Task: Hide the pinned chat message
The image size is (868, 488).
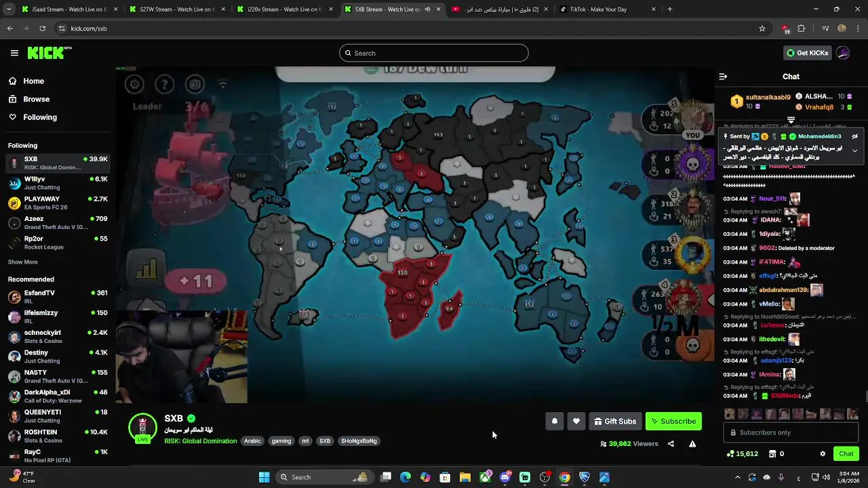Action: tap(854, 136)
